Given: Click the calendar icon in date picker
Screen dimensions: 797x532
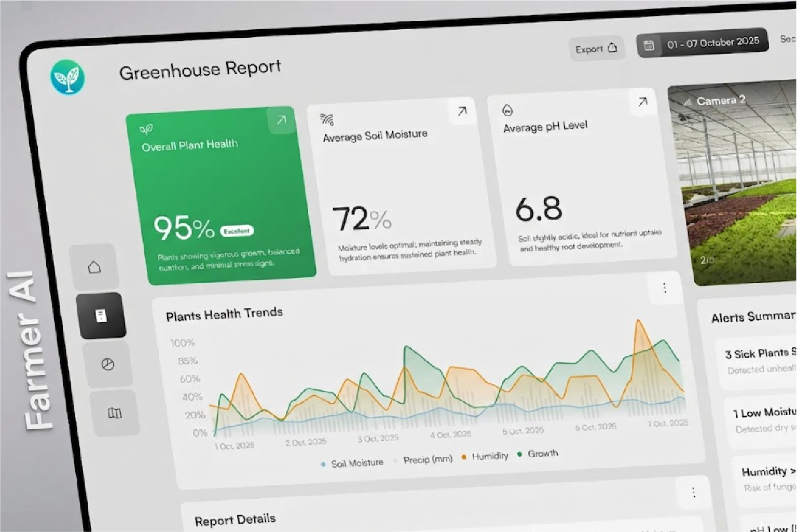Looking at the screenshot, I should coord(649,46).
